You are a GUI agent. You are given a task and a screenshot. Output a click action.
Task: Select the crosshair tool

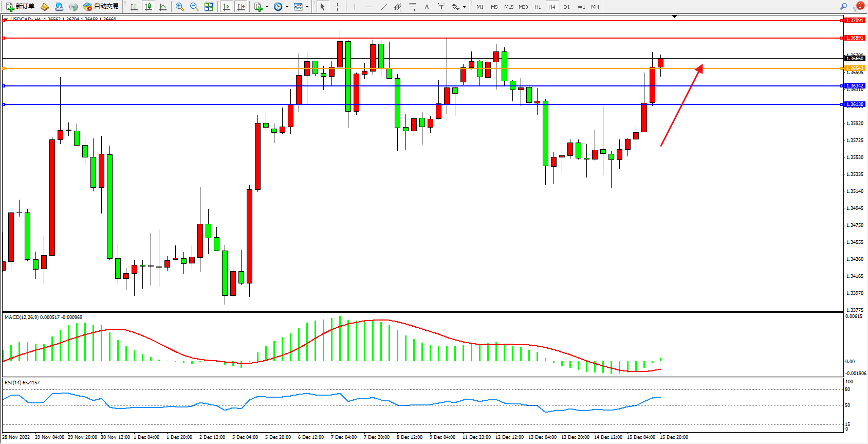point(337,7)
